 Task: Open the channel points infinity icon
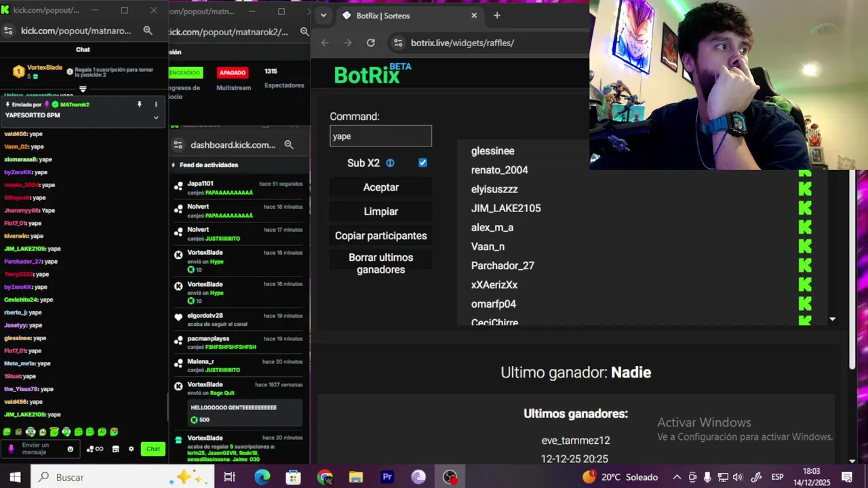pyautogui.click(x=96, y=449)
